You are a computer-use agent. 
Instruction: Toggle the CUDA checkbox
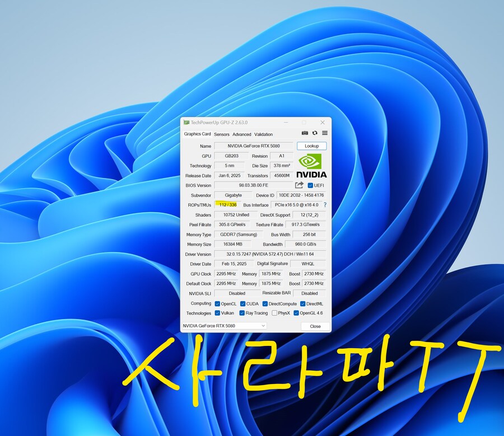coord(242,303)
